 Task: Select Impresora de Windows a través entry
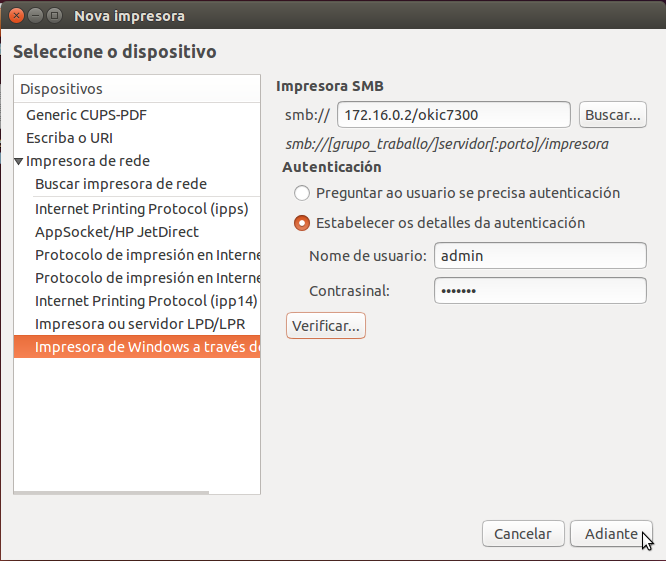[x=137, y=347]
